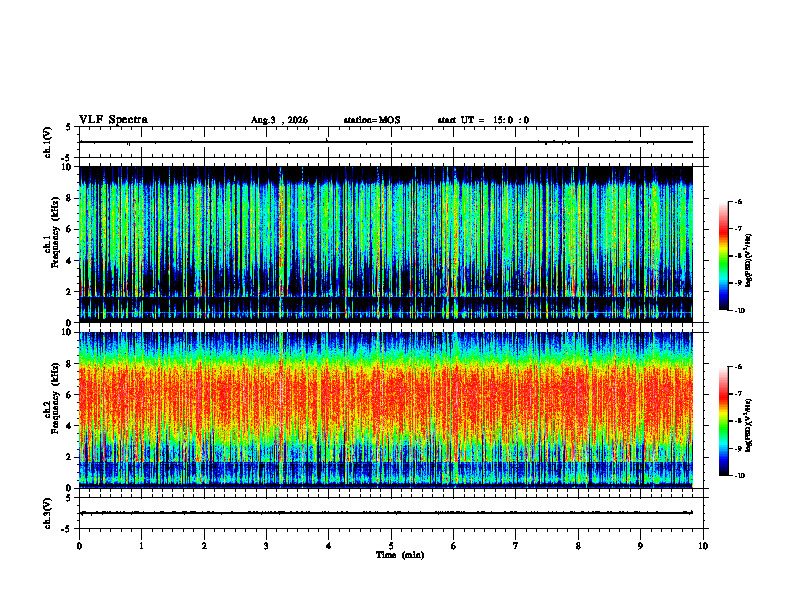Image resolution: width=792 pixels, height=612 pixels.
Task: Click the ch.1 spectrogram panel
Action: pos(386,244)
